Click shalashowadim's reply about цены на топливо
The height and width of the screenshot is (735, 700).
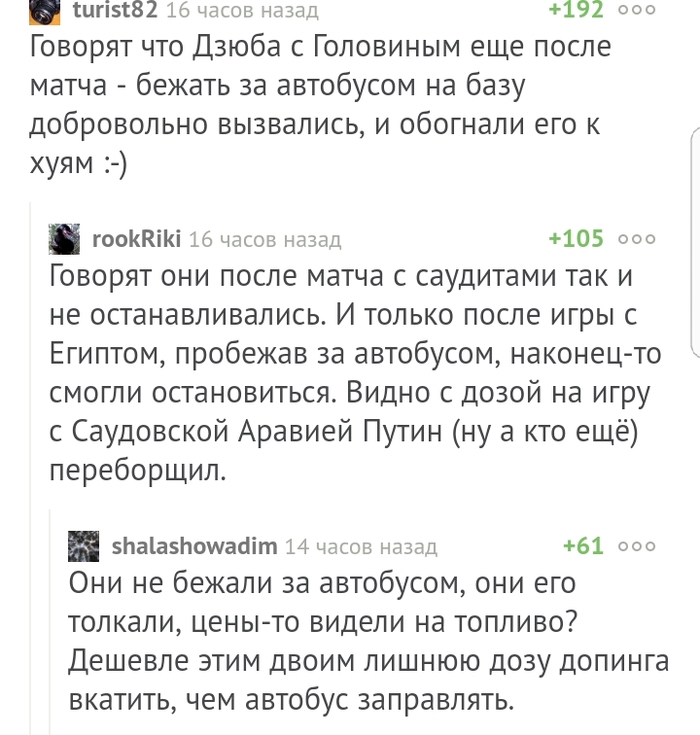click(350, 640)
